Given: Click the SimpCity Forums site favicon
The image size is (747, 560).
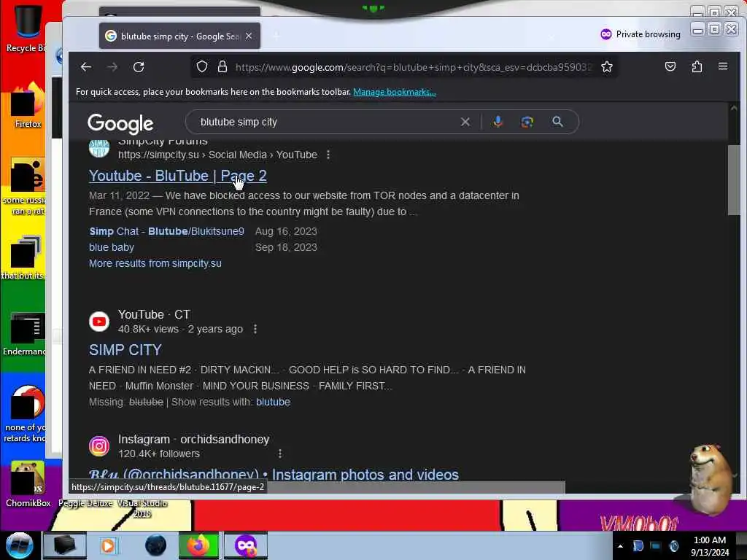Looking at the screenshot, I should [99, 147].
